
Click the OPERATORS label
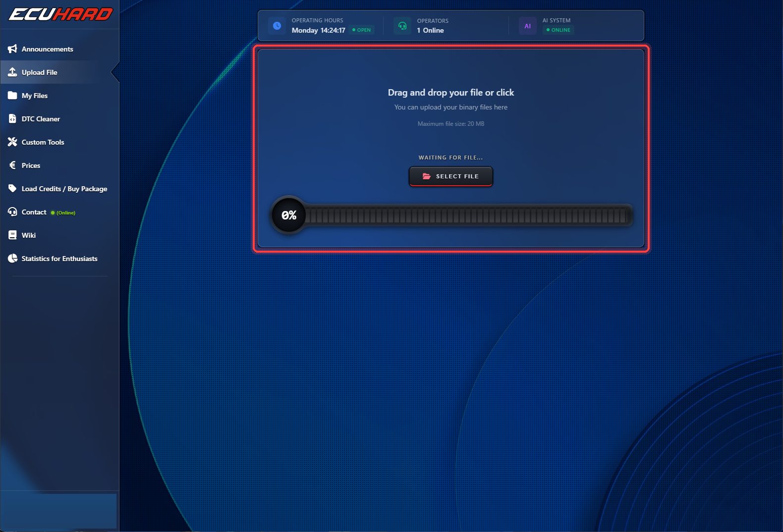click(x=433, y=21)
